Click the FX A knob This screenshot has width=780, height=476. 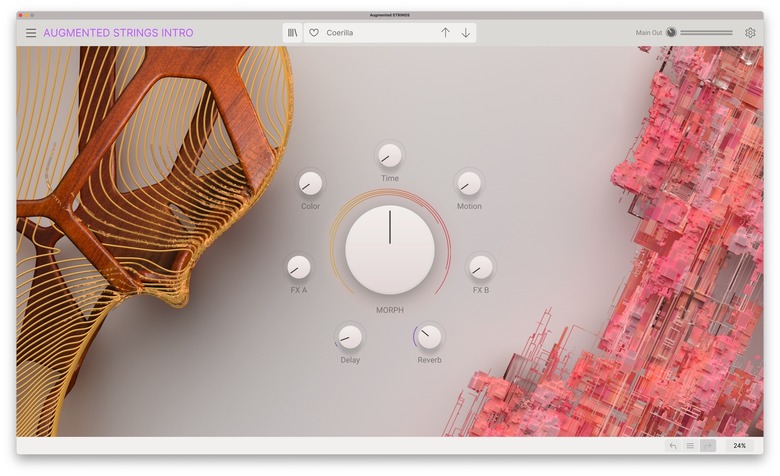coord(299,267)
